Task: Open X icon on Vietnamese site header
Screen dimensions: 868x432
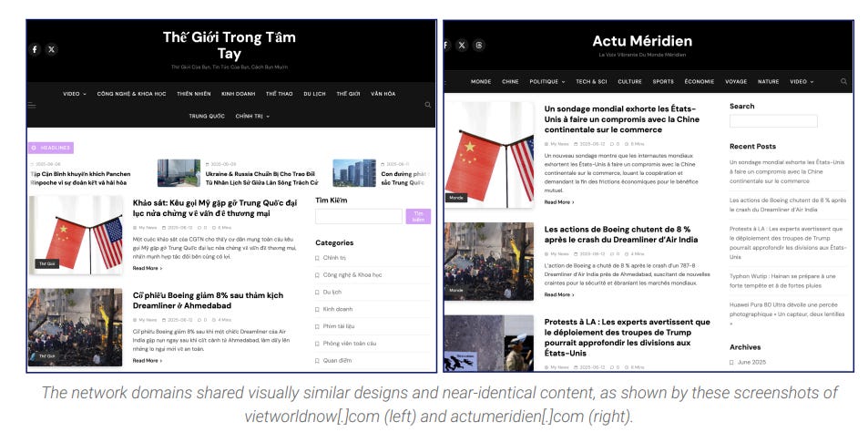Action: point(52,49)
